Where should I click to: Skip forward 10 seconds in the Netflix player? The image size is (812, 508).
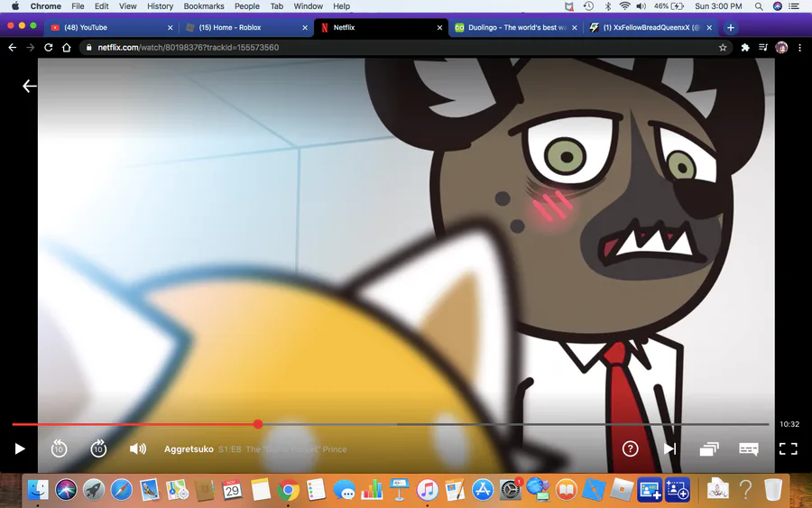[x=98, y=448]
